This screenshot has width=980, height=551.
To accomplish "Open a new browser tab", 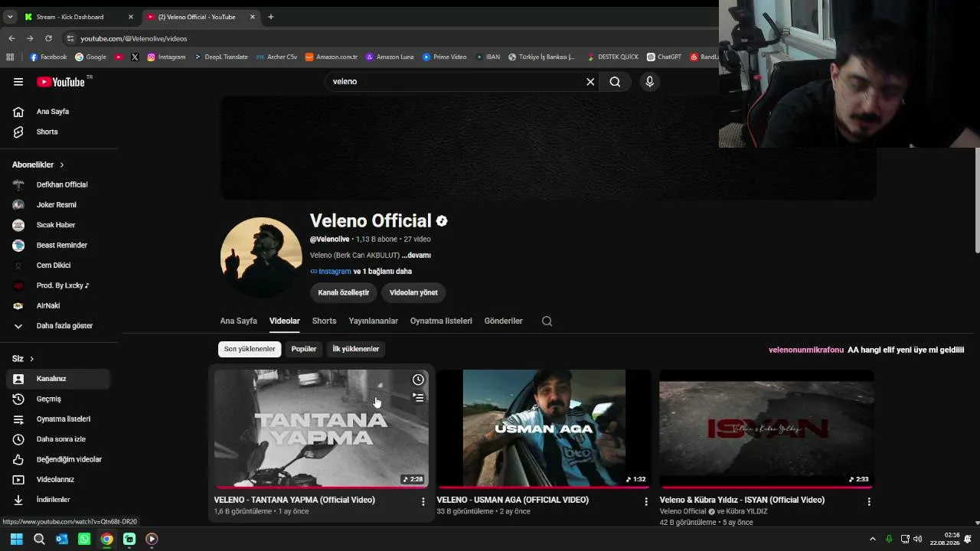I will 270,17.
